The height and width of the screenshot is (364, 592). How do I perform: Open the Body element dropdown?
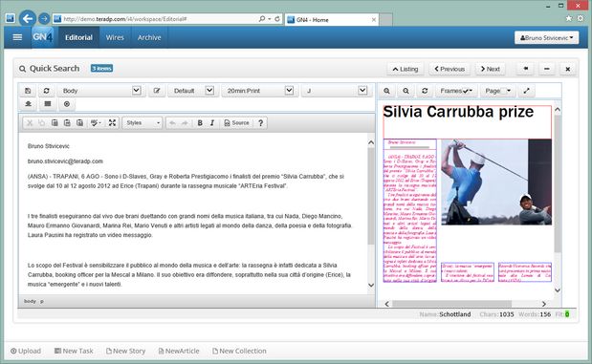coord(99,91)
